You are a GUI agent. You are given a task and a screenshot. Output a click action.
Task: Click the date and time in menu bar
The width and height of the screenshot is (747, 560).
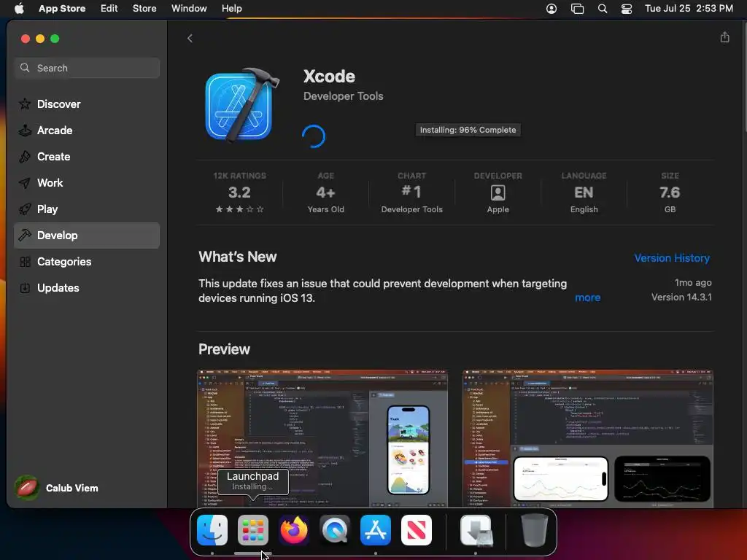689,9
